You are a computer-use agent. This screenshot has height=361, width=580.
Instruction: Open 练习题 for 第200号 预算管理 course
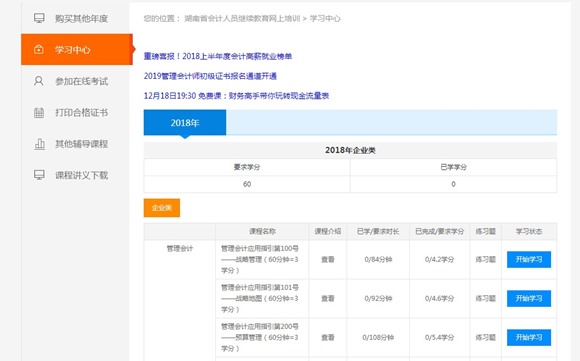(486, 337)
